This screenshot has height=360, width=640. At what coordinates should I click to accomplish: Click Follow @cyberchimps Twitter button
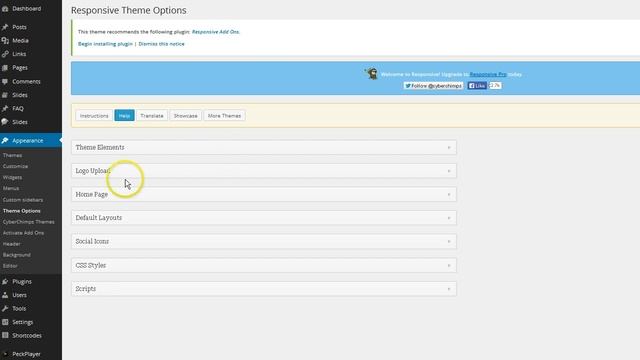[x=433, y=86]
